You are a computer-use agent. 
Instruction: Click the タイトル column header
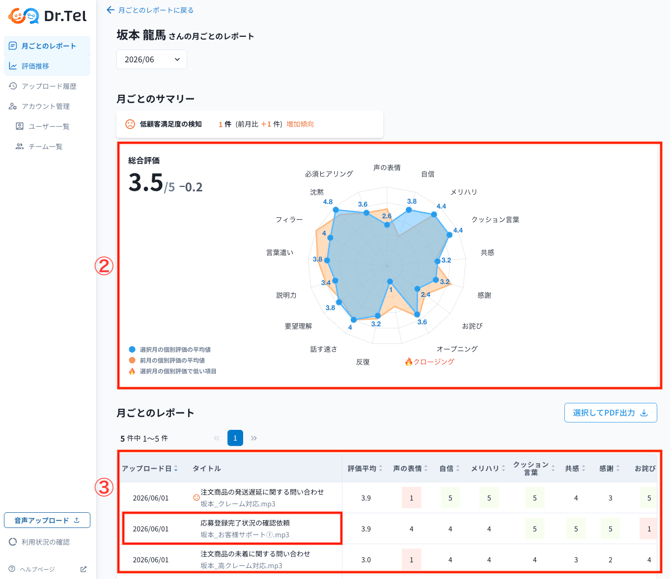click(x=206, y=468)
